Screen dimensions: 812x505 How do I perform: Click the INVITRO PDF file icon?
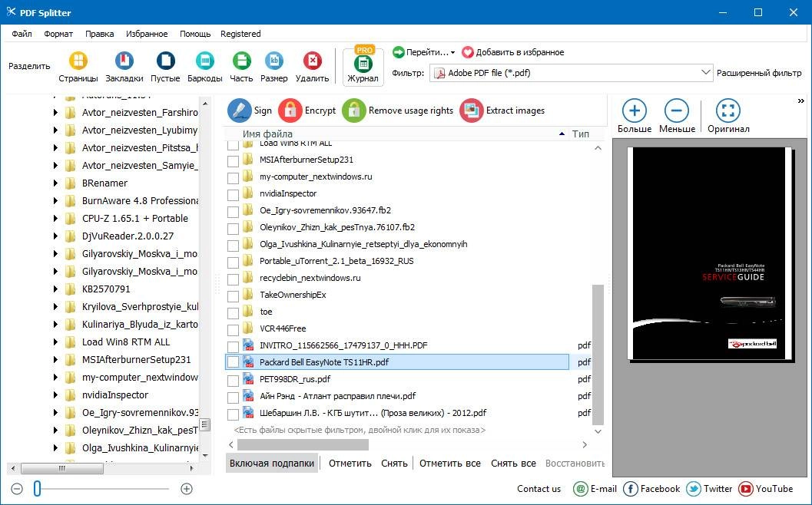pyautogui.click(x=249, y=345)
